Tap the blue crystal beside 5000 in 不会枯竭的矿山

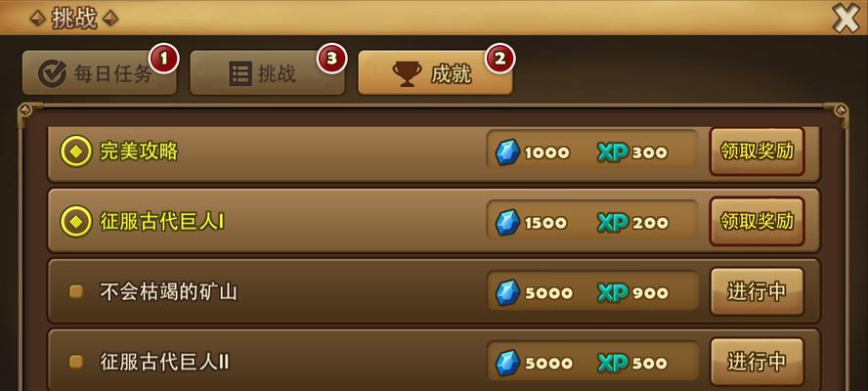coord(507,292)
